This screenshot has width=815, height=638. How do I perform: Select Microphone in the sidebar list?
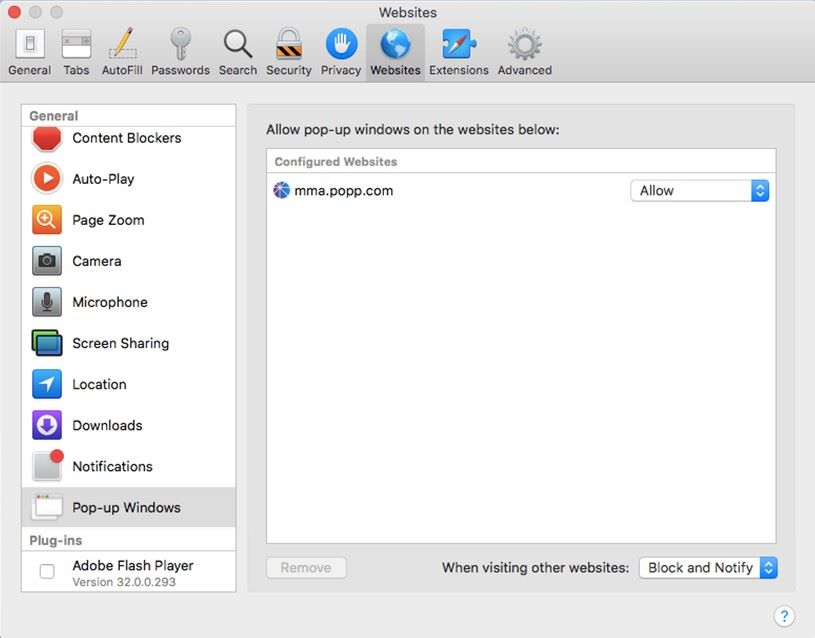coord(128,302)
